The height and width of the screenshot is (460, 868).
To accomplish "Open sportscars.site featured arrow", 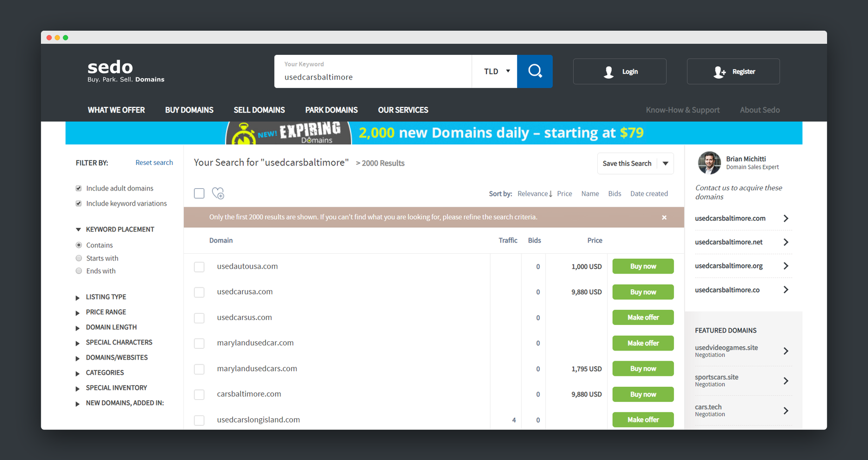I will (786, 381).
